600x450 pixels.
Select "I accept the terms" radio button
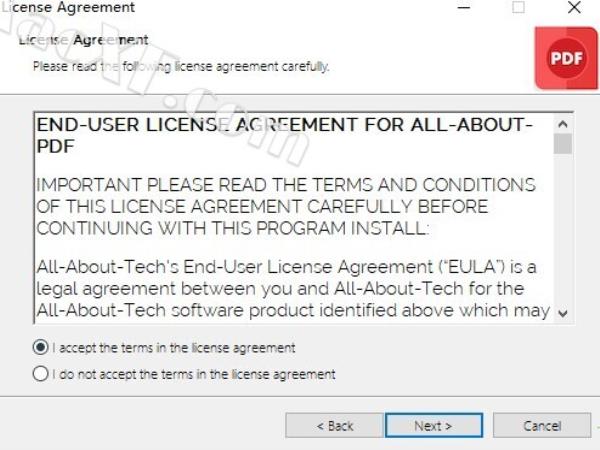(x=41, y=347)
